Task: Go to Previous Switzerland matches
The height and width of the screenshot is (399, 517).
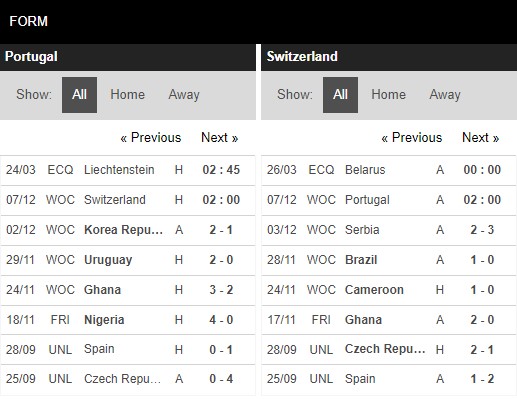Action: (x=412, y=138)
